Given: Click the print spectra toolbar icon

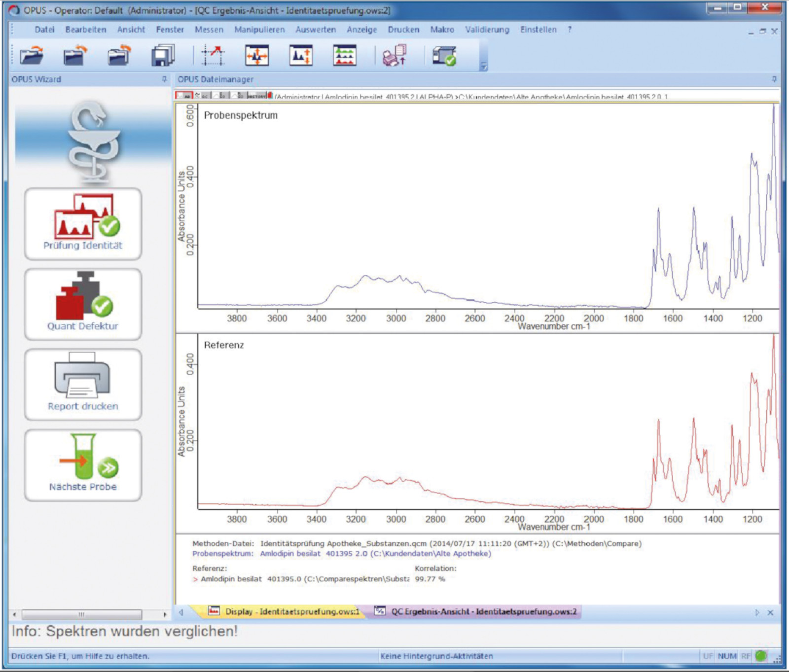Looking at the screenshot, I should click(394, 55).
